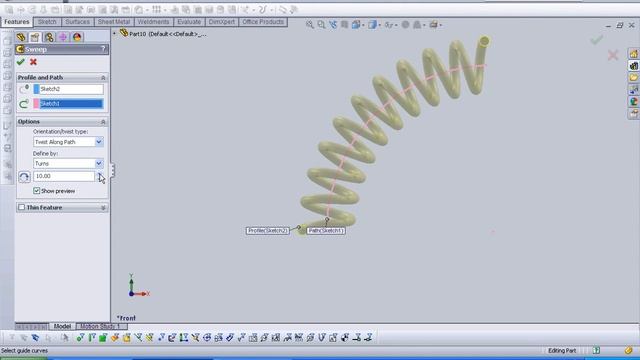Viewport: 640px width, 360px height.
Task: Open SolidWorks Resources in the task pane
Action: (633, 54)
